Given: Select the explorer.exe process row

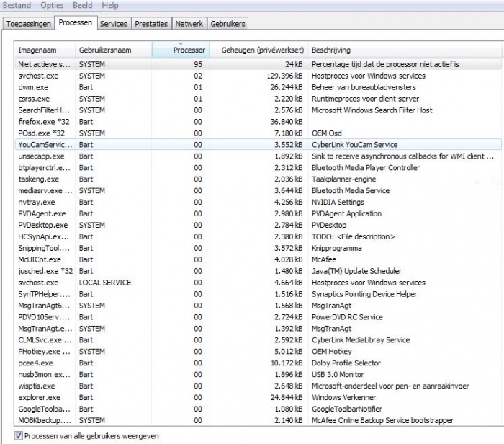Looking at the screenshot, I should (40, 397).
